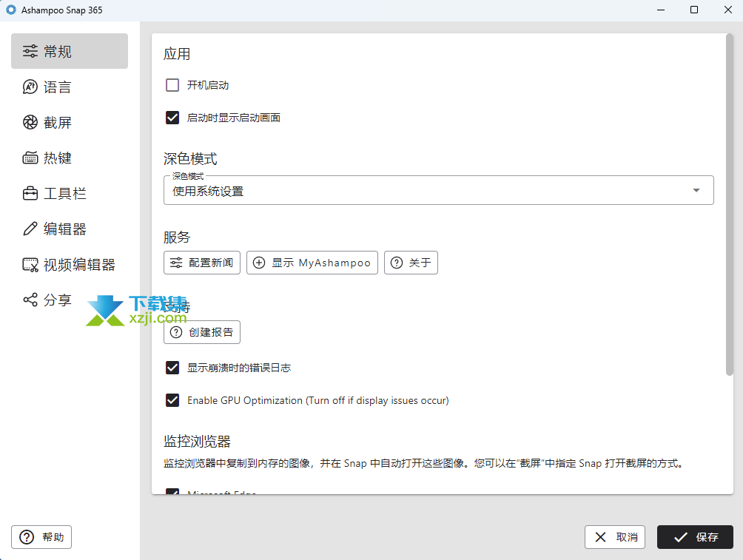Screen dimensions: 743x560
Task: Click the question mark icon in 帮助
Action: [27, 537]
